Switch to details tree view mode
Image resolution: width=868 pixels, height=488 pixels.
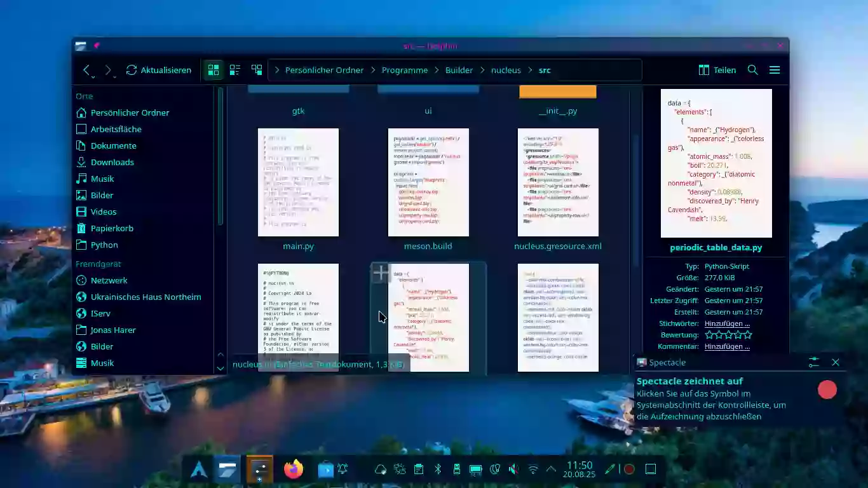pos(257,70)
